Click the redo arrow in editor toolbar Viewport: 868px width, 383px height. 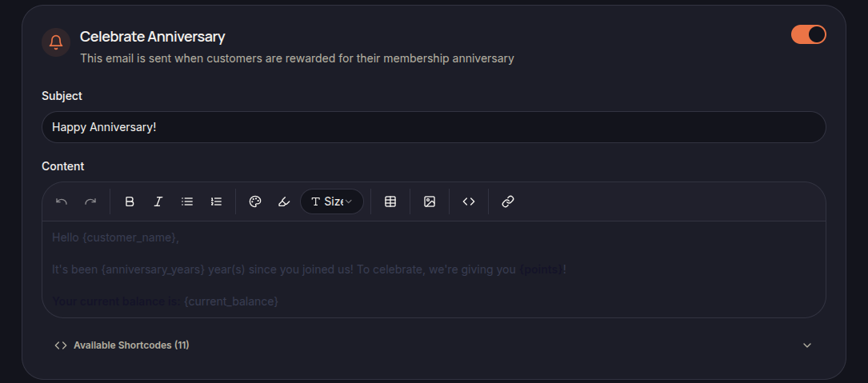coord(90,201)
